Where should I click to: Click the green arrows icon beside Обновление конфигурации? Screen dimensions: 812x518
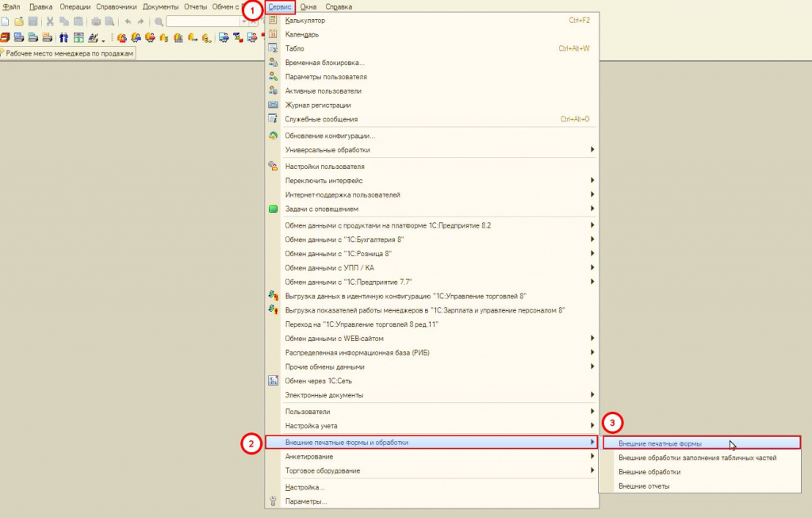(273, 136)
